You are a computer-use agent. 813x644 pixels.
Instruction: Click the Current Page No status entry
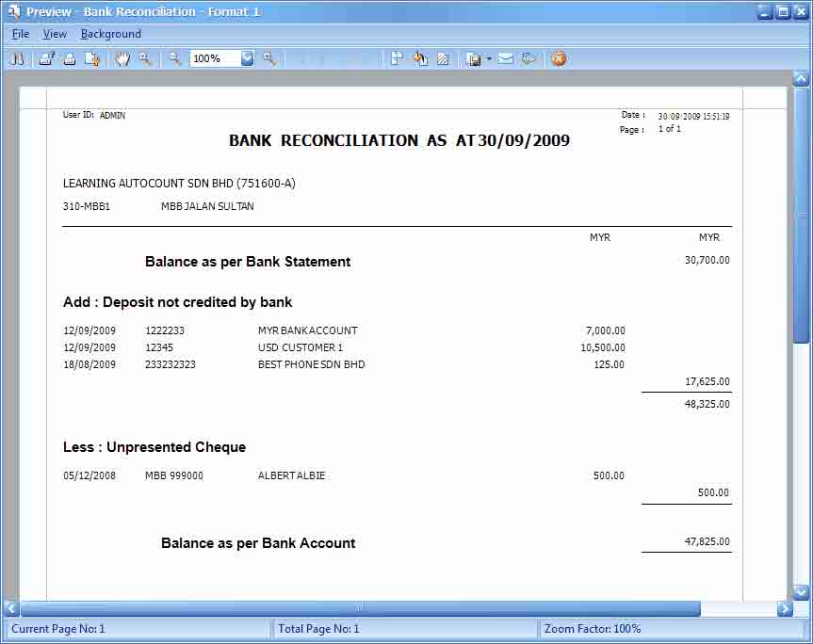(58, 629)
